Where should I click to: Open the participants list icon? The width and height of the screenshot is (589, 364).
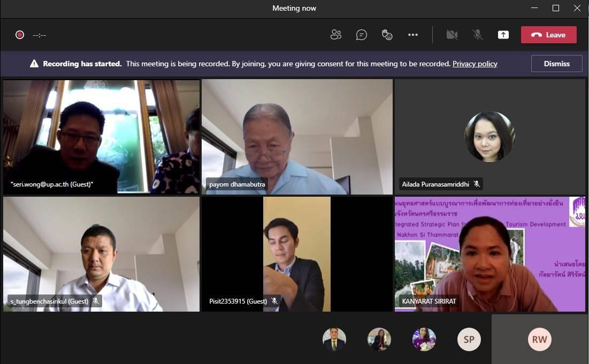point(336,35)
